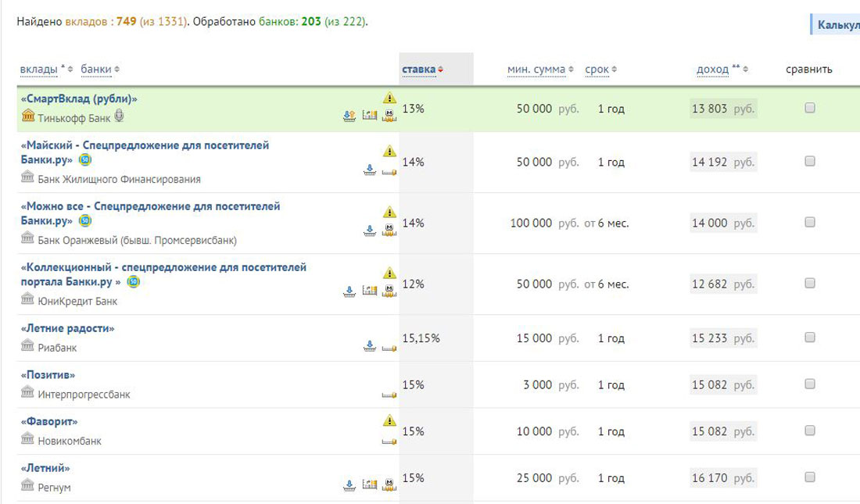The image size is (860, 504).
Task: Click the warning icon in the Коллекционный row
Action: point(389,273)
